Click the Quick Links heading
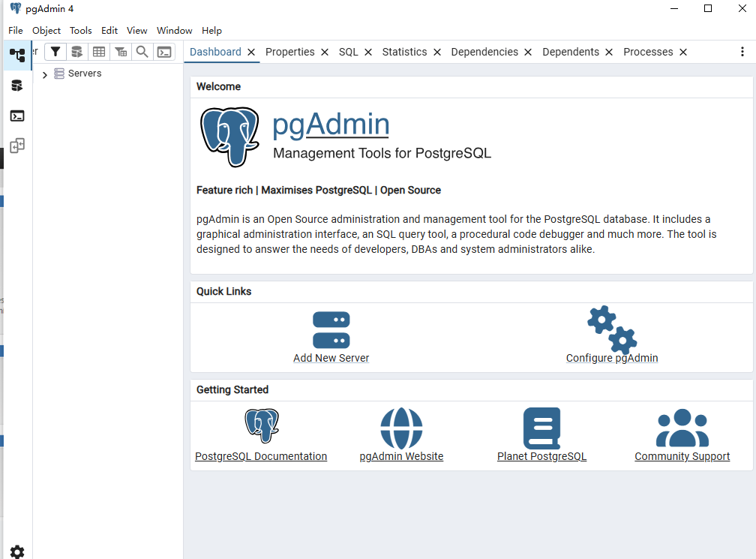Screen dimensions: 756x559 (223, 291)
